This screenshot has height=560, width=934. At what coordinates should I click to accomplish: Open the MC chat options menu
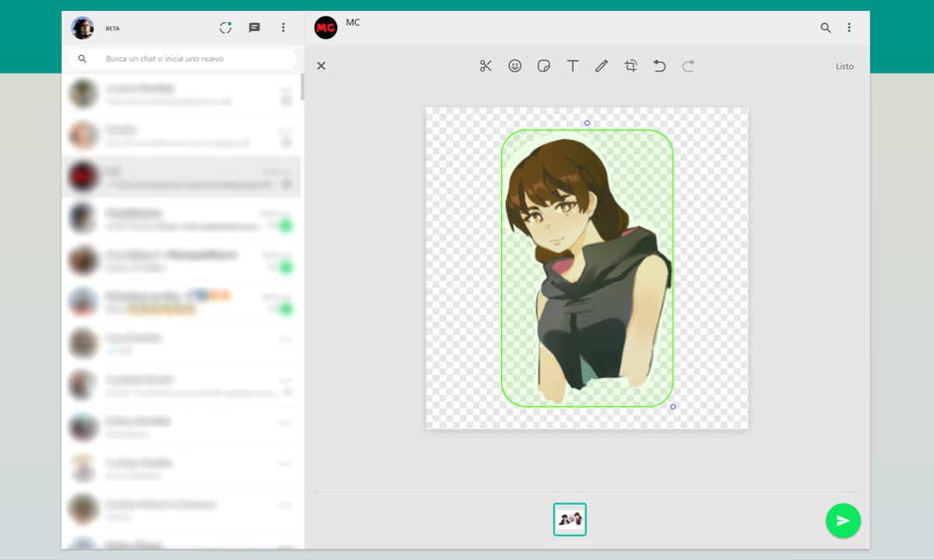pyautogui.click(x=849, y=28)
